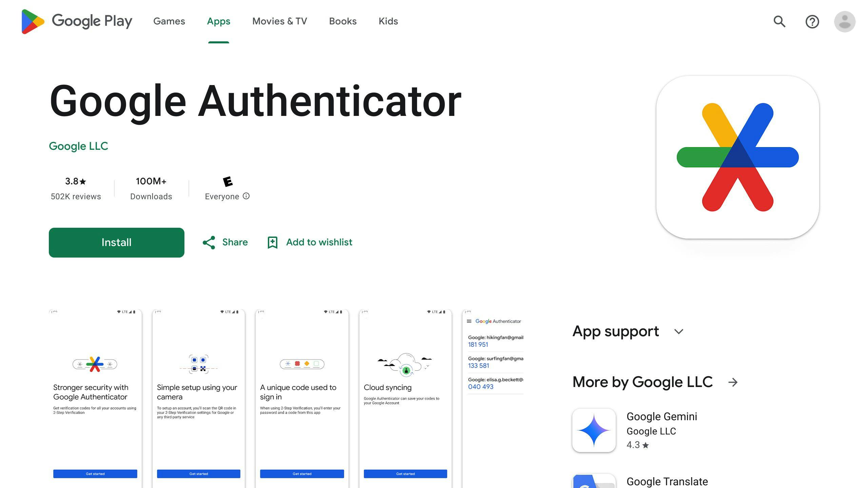Click the Google Play logo icon
The width and height of the screenshot is (868, 488).
click(32, 21)
